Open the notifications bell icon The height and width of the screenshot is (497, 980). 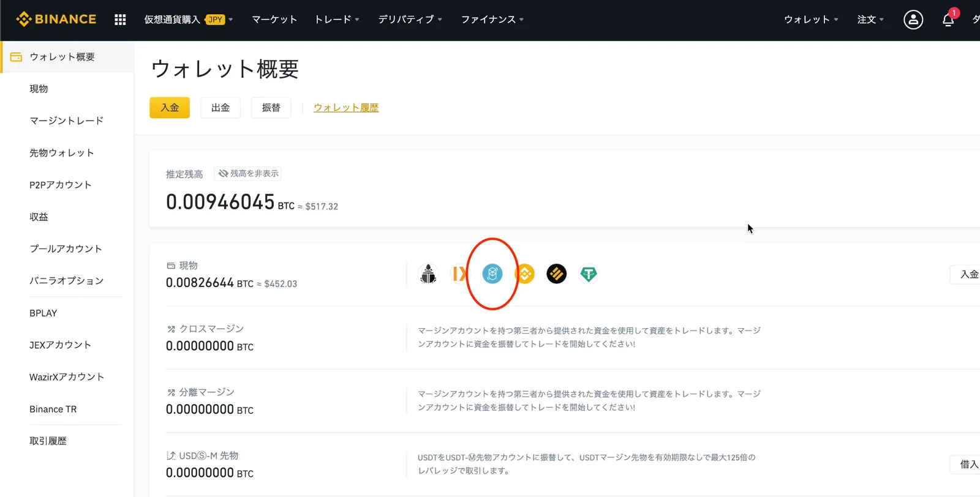[x=948, y=20]
